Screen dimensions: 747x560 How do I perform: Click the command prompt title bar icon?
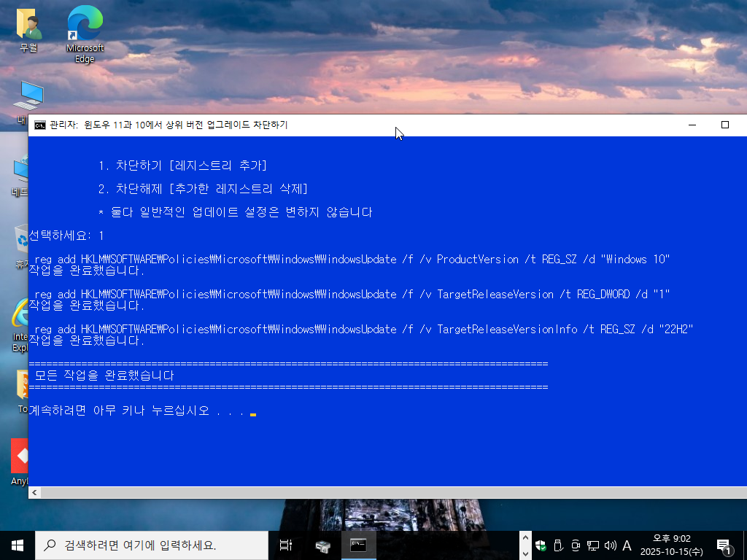tap(40, 125)
